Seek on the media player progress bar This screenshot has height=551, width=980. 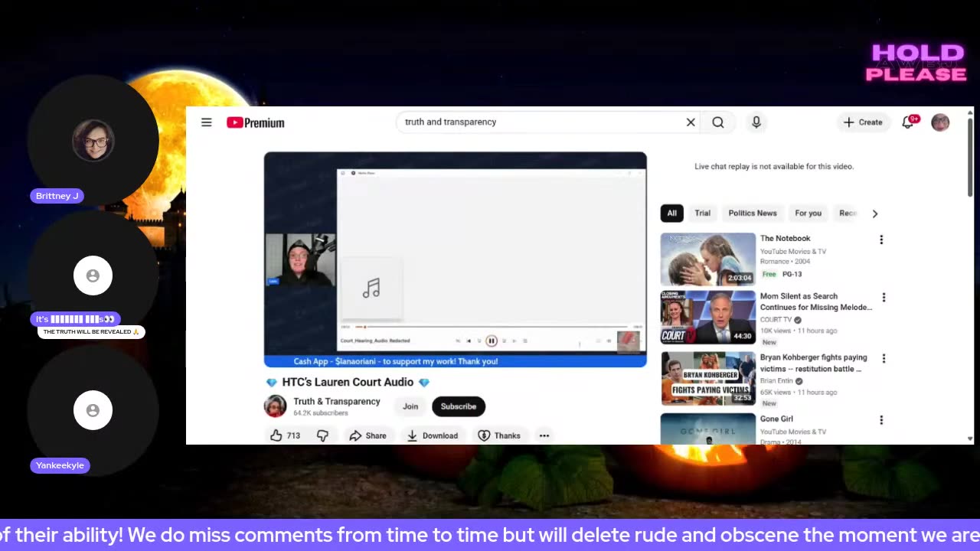[x=490, y=327]
